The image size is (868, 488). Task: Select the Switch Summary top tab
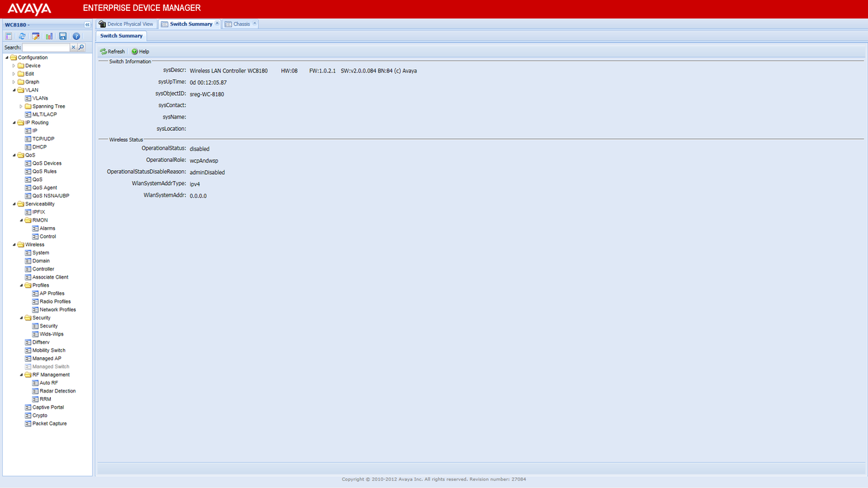(191, 24)
